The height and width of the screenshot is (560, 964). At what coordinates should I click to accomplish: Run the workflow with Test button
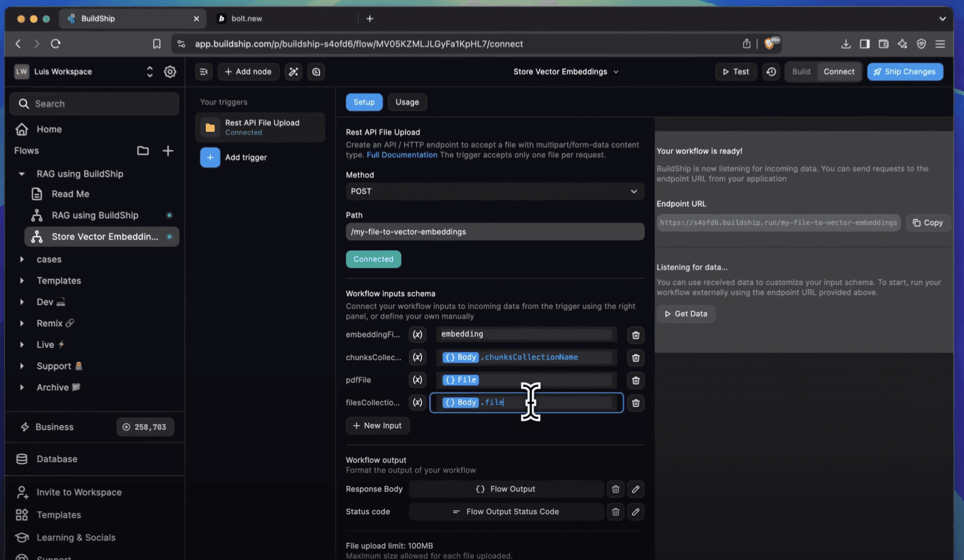point(736,72)
